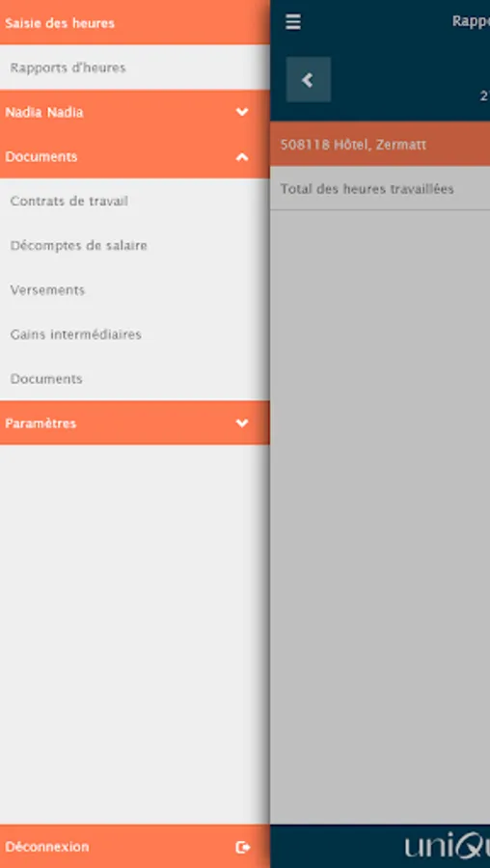
Task: Open the Documents sub-item under Documents
Action: (134, 379)
